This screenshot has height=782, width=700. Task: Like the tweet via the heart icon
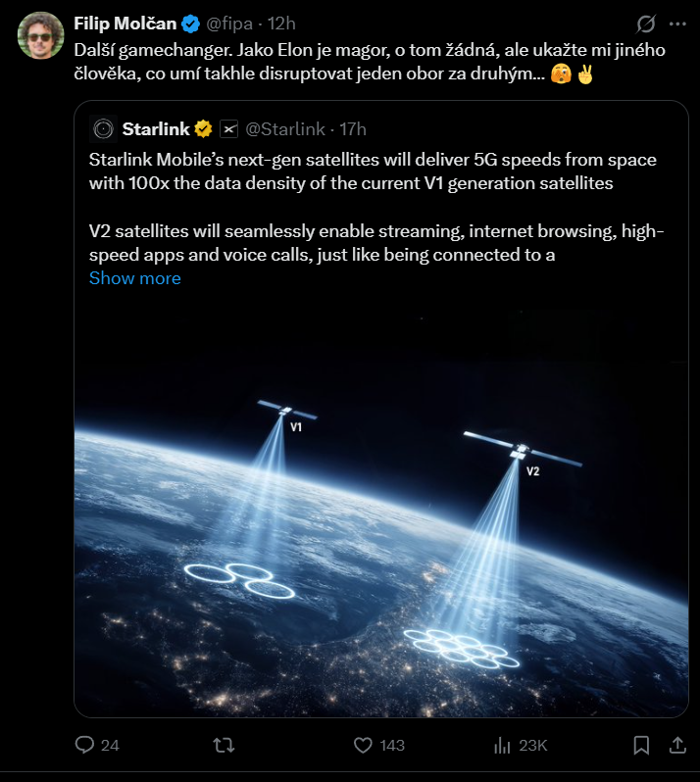pyautogui.click(x=362, y=745)
